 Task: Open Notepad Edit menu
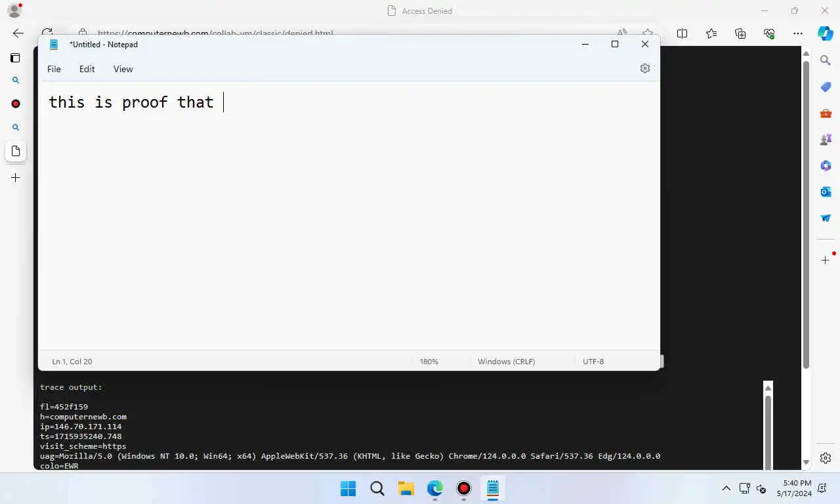87,69
